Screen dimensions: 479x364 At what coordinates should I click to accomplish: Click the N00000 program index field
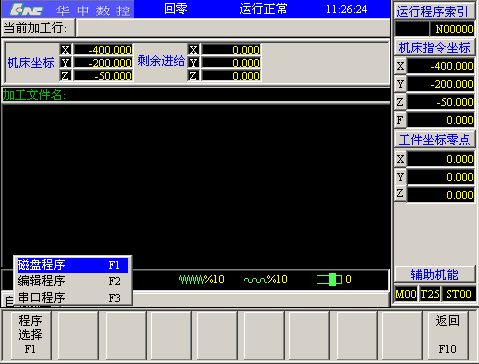pyautogui.click(x=453, y=29)
